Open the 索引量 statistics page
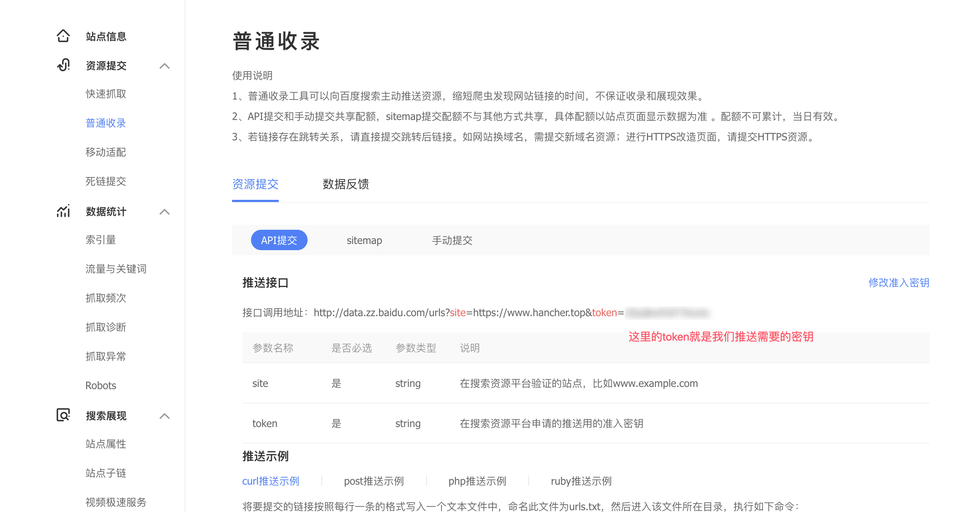This screenshot has width=980, height=512. click(x=101, y=240)
